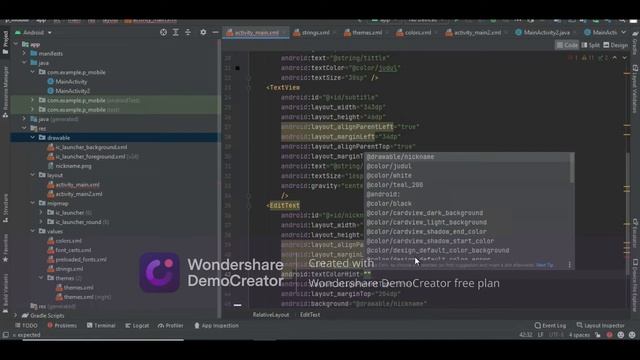Open the Layout Inspector
Screen dimensions: 640x360
coord(600,326)
